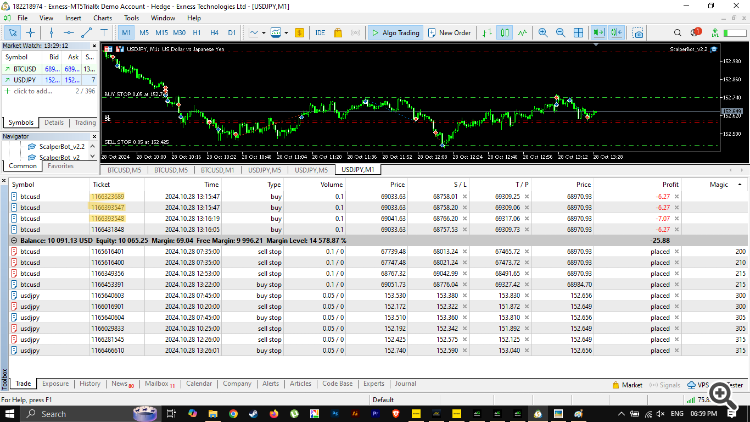Sort by Magic column arrow
The width and height of the screenshot is (750, 422).
click(740, 185)
